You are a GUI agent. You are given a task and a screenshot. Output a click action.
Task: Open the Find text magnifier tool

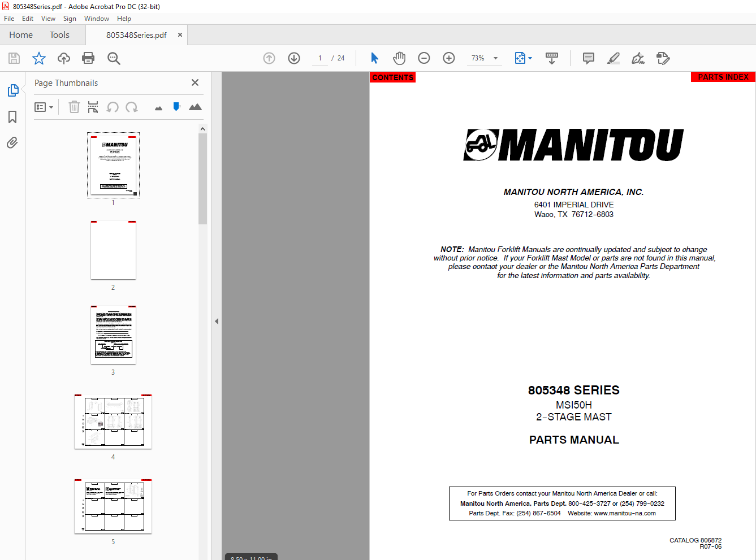click(x=114, y=58)
